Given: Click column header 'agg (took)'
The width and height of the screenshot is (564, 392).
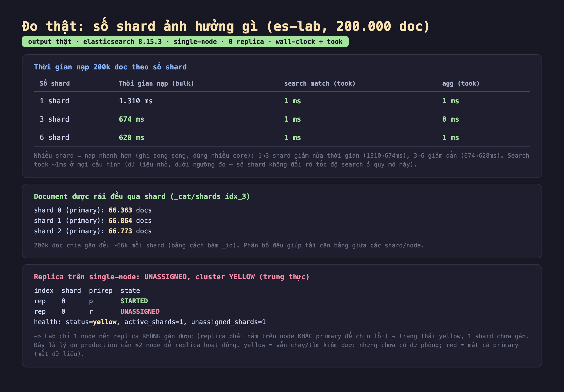Looking at the screenshot, I should pyautogui.click(x=461, y=83).
